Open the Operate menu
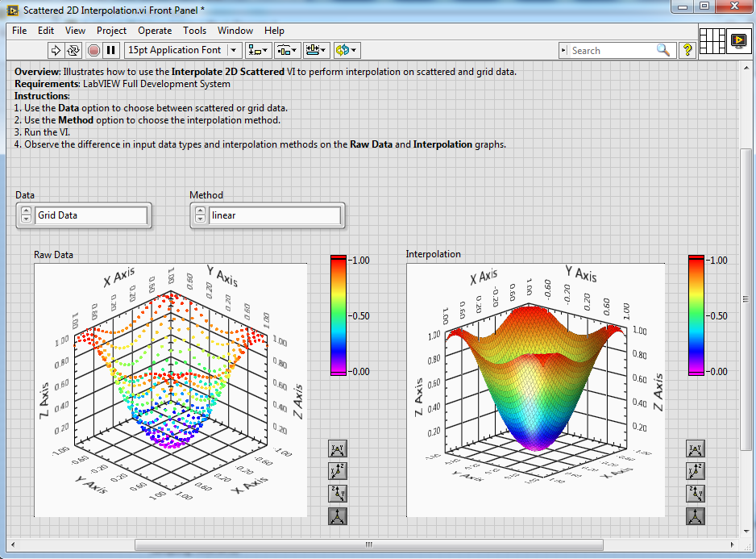This screenshot has width=756, height=559. [x=155, y=31]
